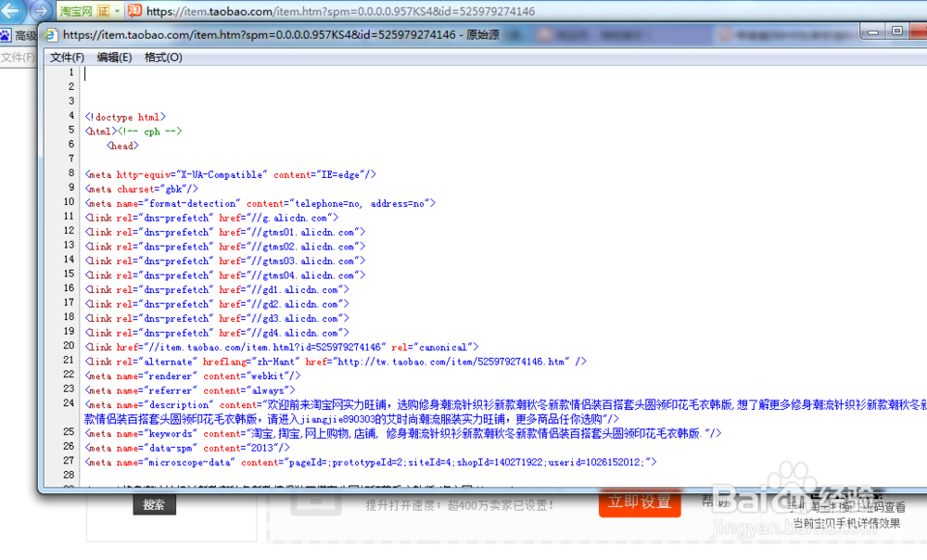Click X-UA-Compatible meta line
Viewport: 927px width, 560px height.
click(231, 174)
